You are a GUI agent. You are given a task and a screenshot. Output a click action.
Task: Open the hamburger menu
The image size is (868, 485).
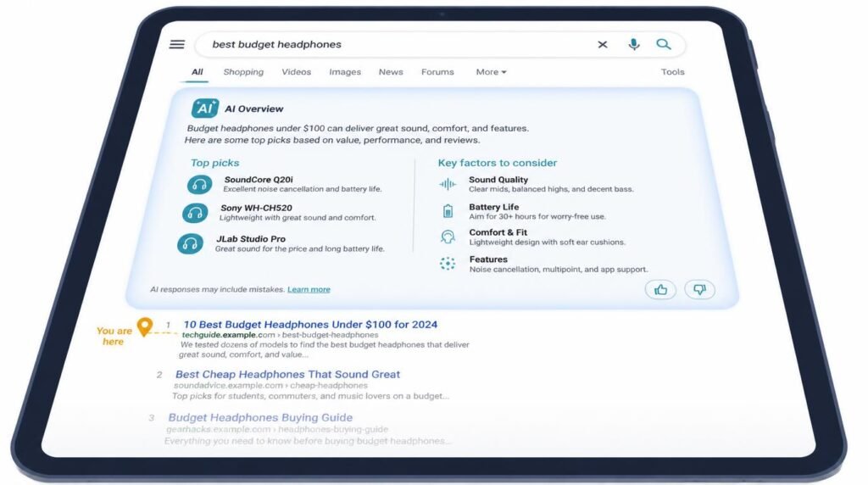pyautogui.click(x=177, y=44)
